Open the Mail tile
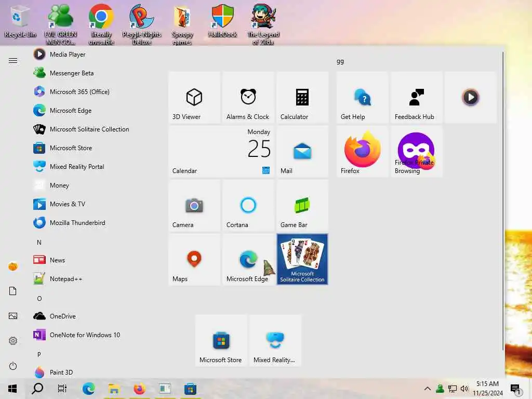The image size is (532, 399). pos(302,151)
